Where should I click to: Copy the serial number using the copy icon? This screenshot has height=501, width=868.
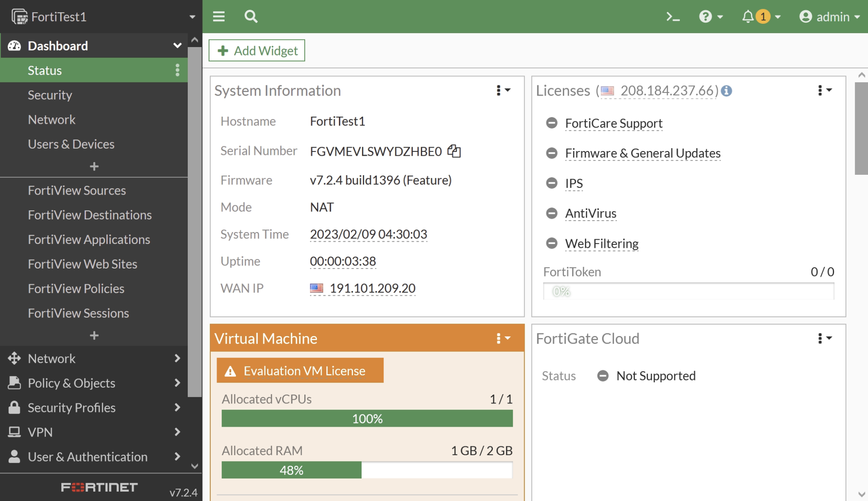tap(454, 151)
